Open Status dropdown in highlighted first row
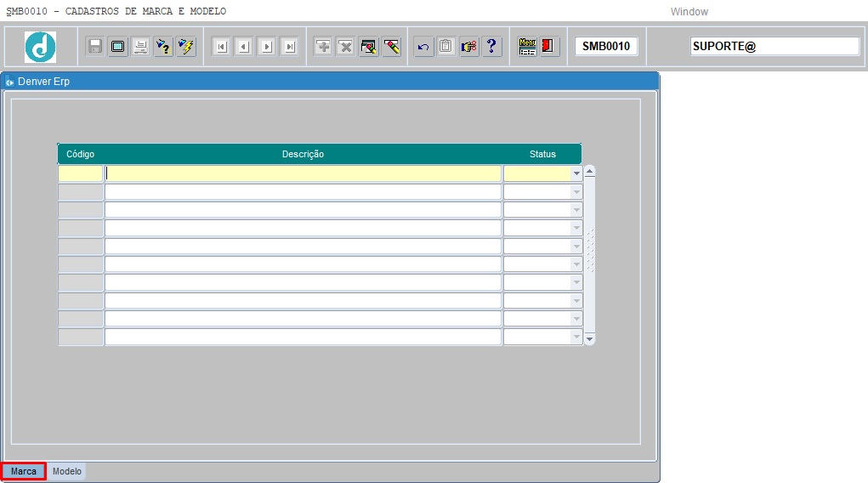 576,174
